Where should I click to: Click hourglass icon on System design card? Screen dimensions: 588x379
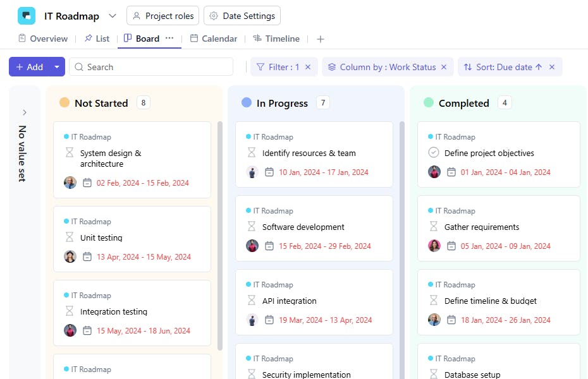pyautogui.click(x=70, y=152)
